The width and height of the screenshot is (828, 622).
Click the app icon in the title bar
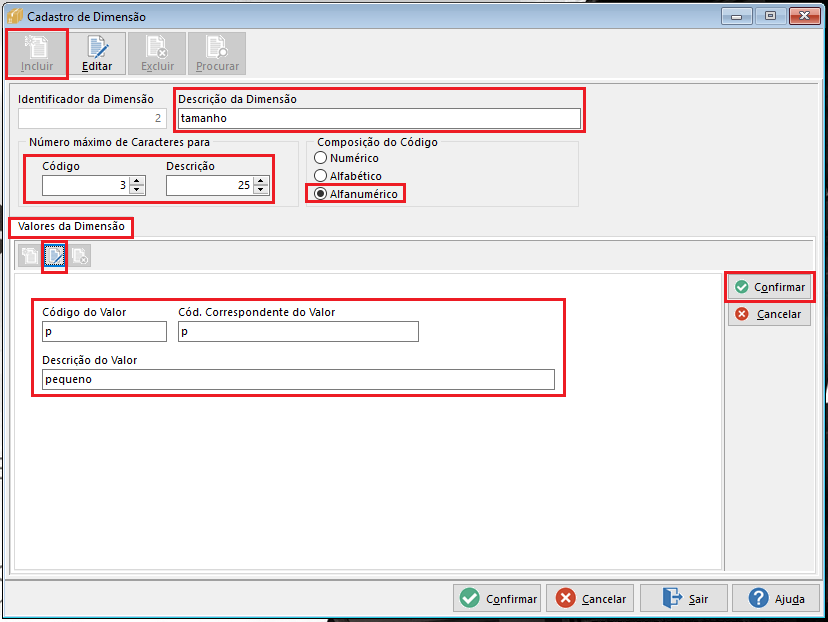14,16
